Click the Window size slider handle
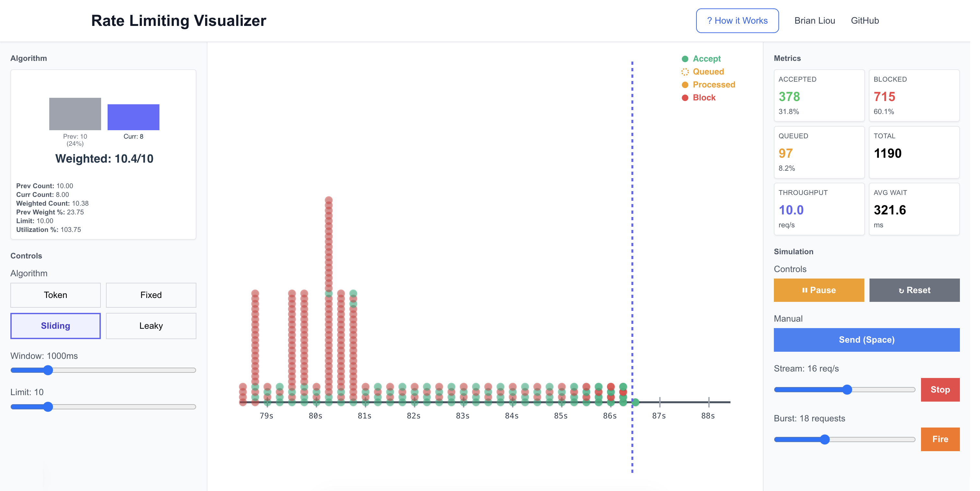This screenshot has height=491, width=980. click(48, 370)
